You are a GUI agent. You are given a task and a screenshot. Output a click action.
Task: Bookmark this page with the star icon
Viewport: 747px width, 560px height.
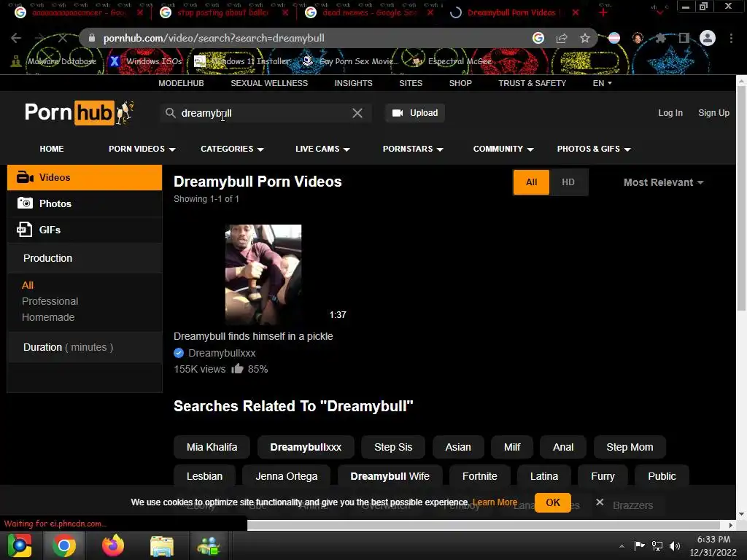coord(585,38)
